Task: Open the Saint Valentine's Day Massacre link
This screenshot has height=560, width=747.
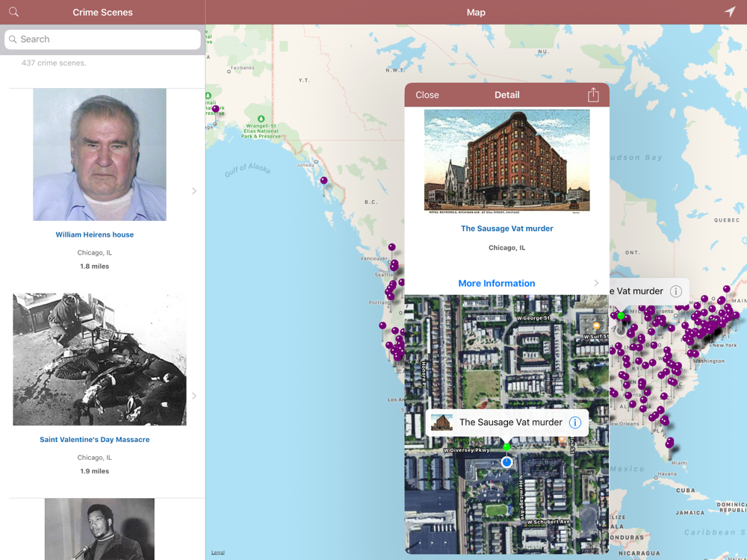Action: [94, 440]
